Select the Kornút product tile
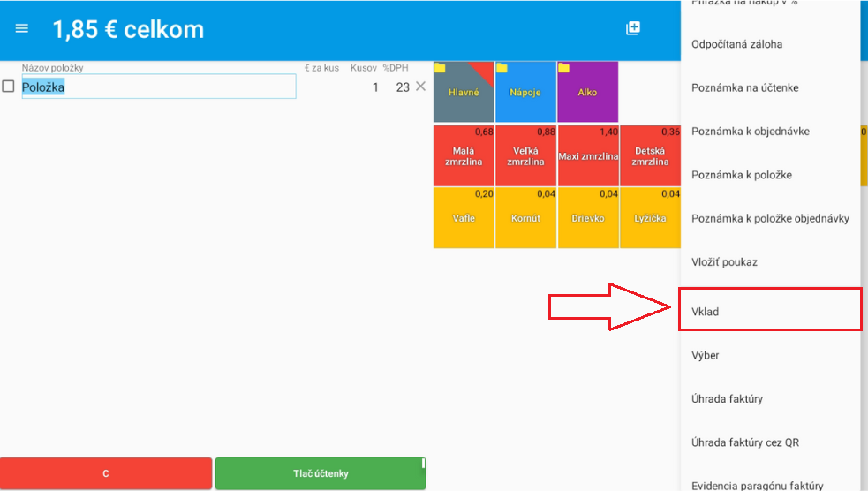The width and height of the screenshot is (868, 491). tap(525, 218)
